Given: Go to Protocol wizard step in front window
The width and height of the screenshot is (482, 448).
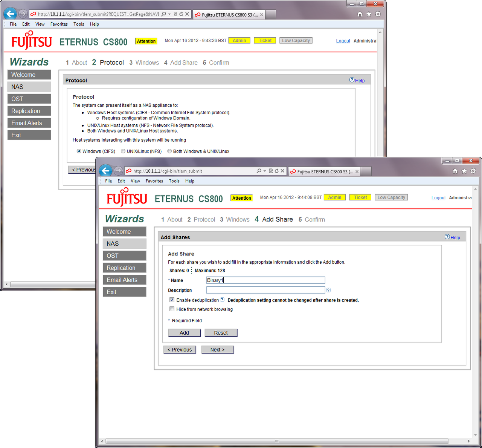Looking at the screenshot, I should pos(201,220).
